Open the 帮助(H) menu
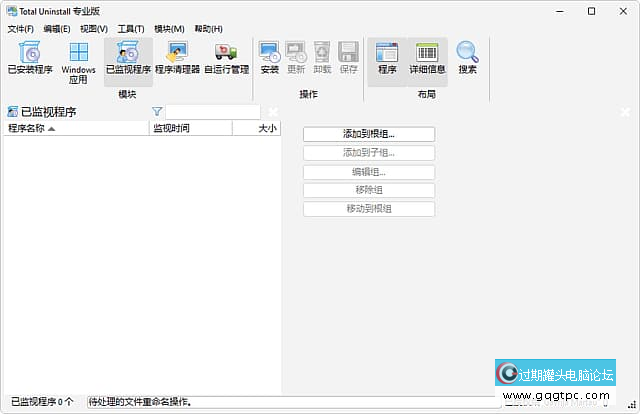Viewport: 640px width, 414px height. pos(209,29)
